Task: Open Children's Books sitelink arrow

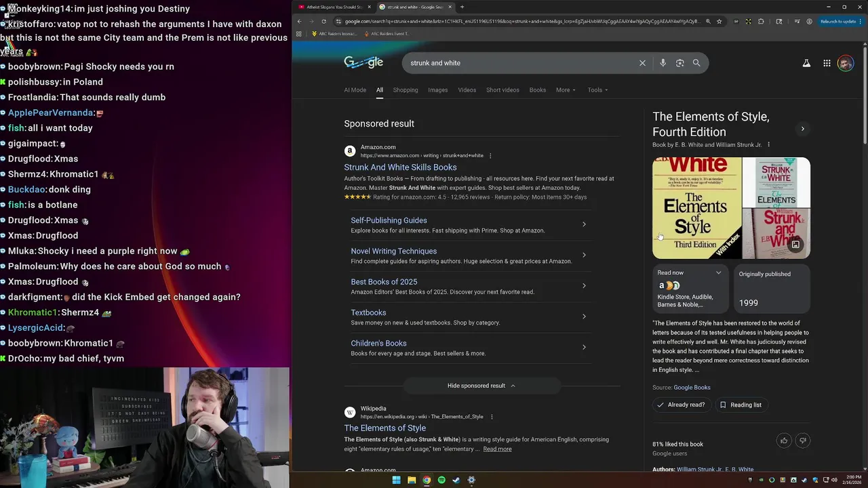Action: 584,347
